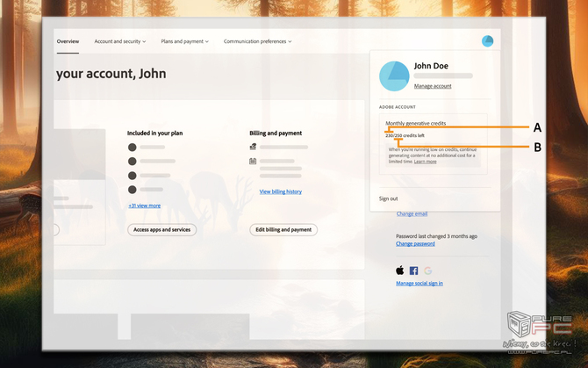
Task: Expand the Account and security menu
Action: point(121,41)
